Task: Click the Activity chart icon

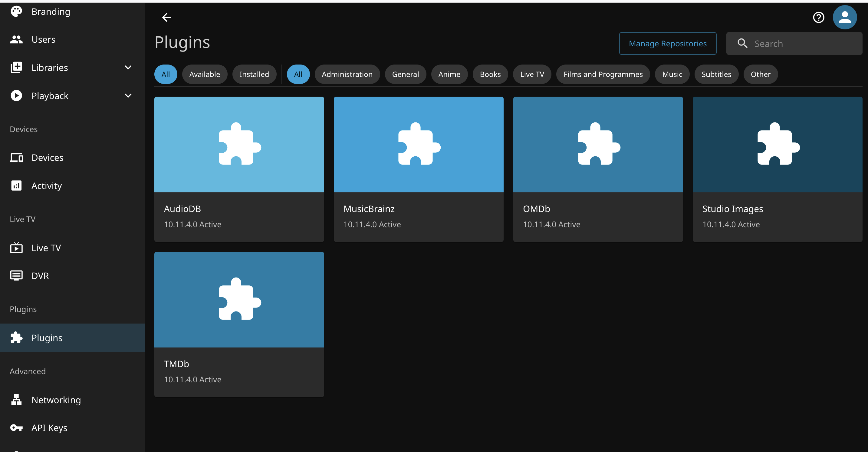Action: pos(16,185)
